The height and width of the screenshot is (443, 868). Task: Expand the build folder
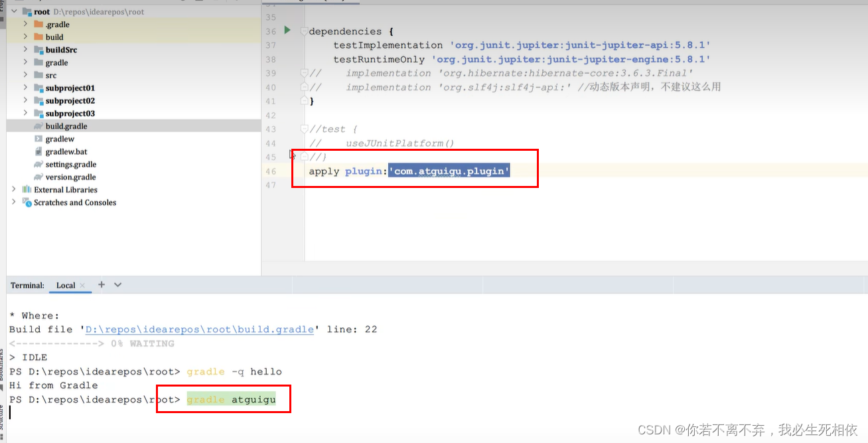click(x=26, y=37)
